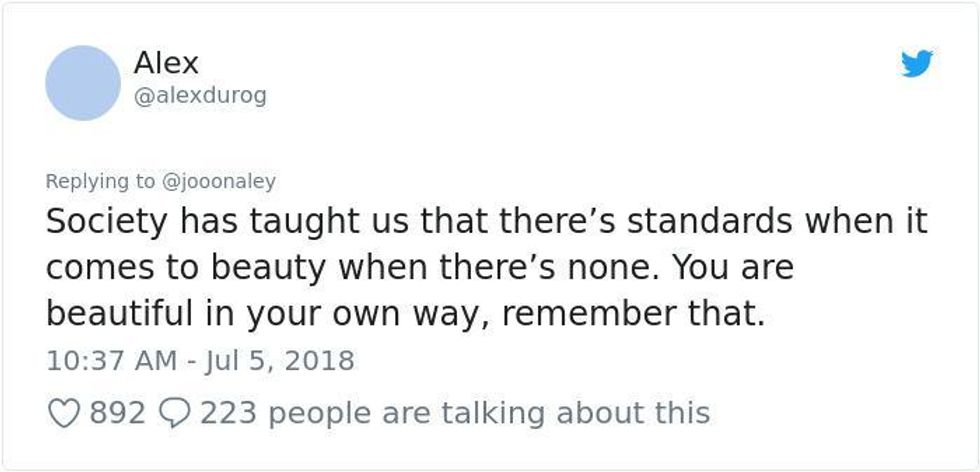The width and height of the screenshot is (980, 472).
Task: Open the @alexdurog handle link
Action: (x=200, y=96)
